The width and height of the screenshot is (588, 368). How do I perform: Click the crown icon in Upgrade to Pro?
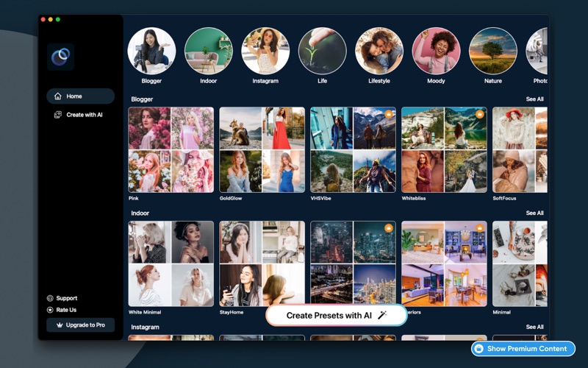(x=60, y=325)
